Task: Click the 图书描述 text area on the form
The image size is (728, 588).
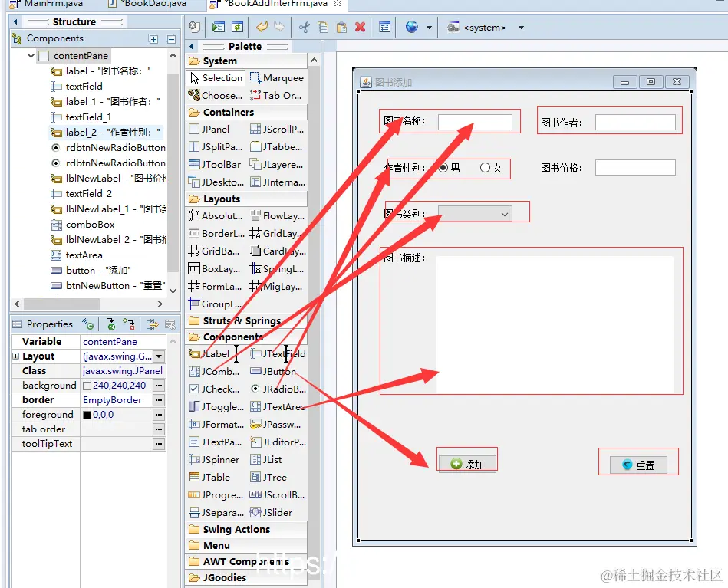Action: tap(555, 324)
